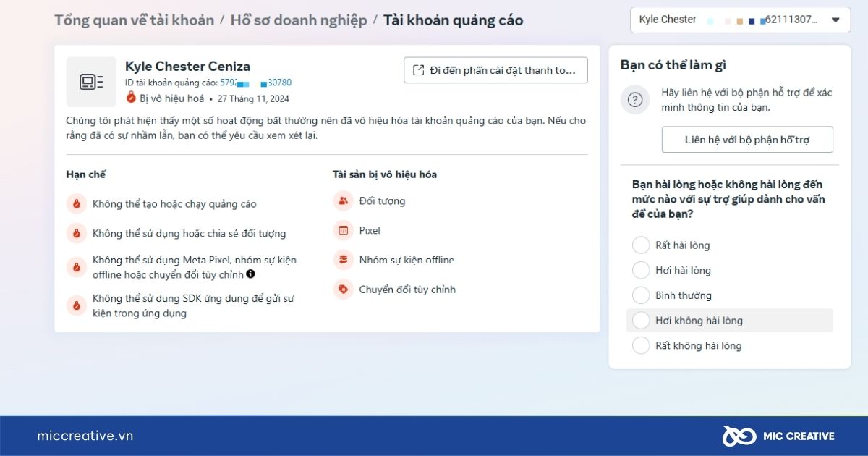Click the date 27 Tháng 11, 2024
Screen dimensions: 868x456
click(x=253, y=98)
